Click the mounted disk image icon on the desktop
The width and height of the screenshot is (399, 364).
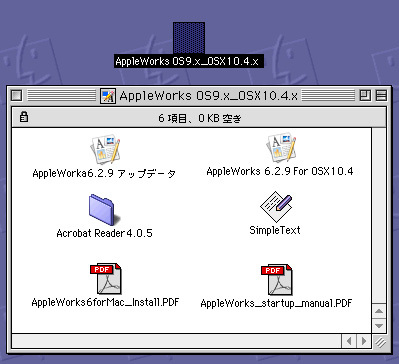click(189, 38)
